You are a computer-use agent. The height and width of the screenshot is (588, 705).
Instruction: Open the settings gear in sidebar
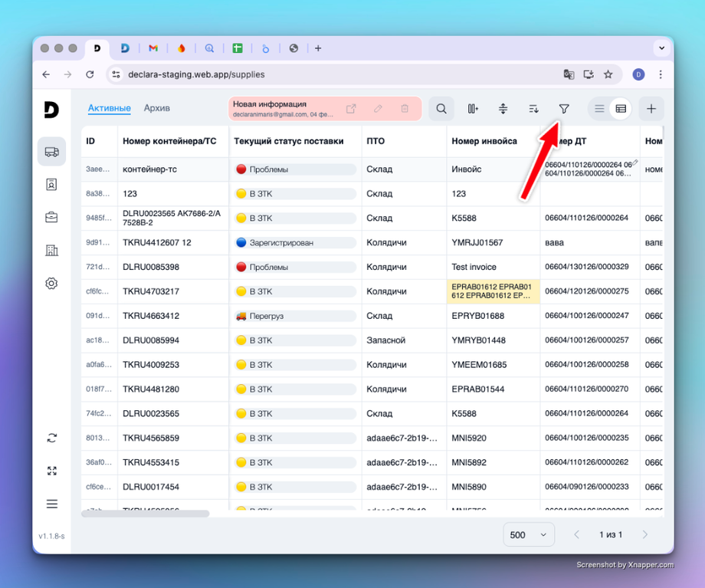[x=51, y=284]
